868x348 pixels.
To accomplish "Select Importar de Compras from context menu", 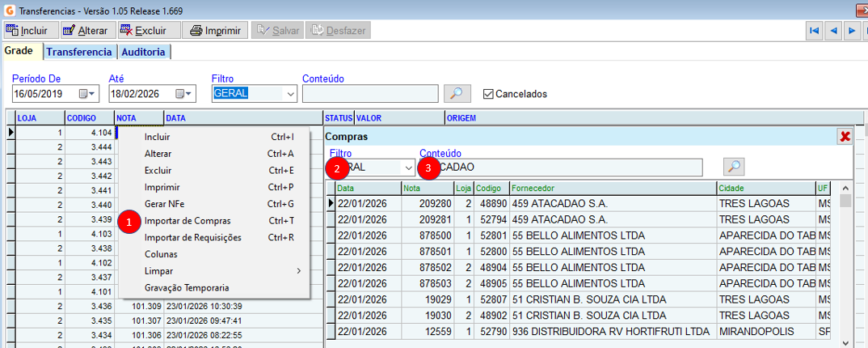I will click(x=188, y=221).
